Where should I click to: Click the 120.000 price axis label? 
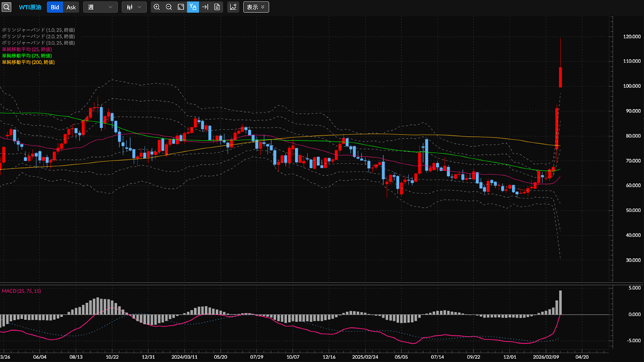click(632, 36)
